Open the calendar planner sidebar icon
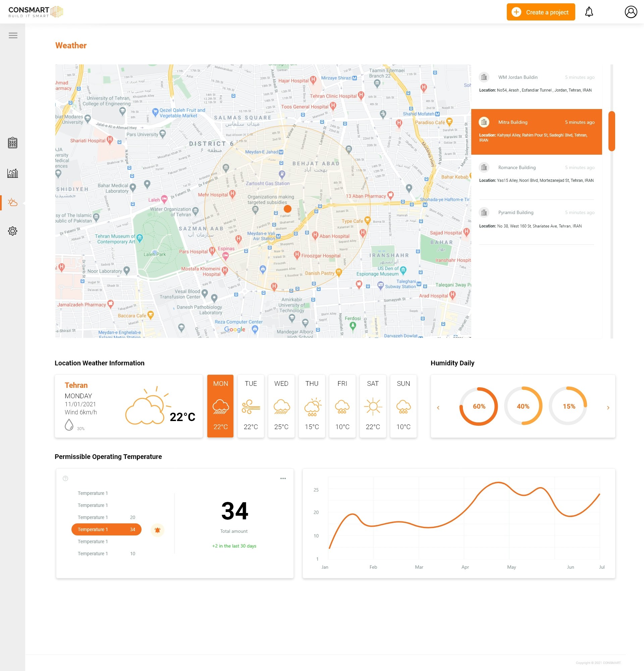Image resolution: width=644 pixels, height=671 pixels. click(13, 142)
